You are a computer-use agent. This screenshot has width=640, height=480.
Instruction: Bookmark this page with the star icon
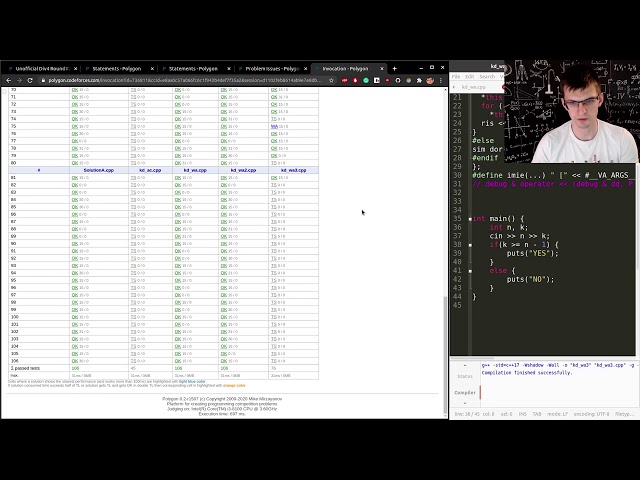coord(331,80)
